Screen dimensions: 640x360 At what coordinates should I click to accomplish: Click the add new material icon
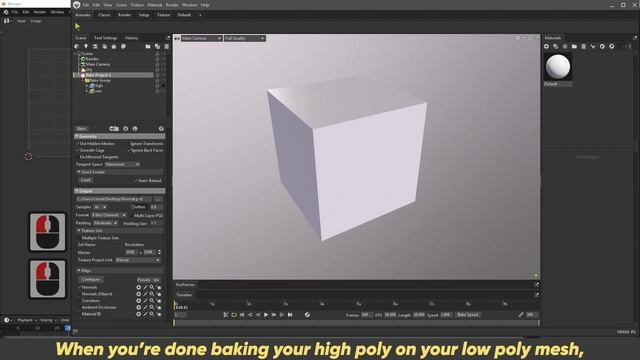[547, 47]
